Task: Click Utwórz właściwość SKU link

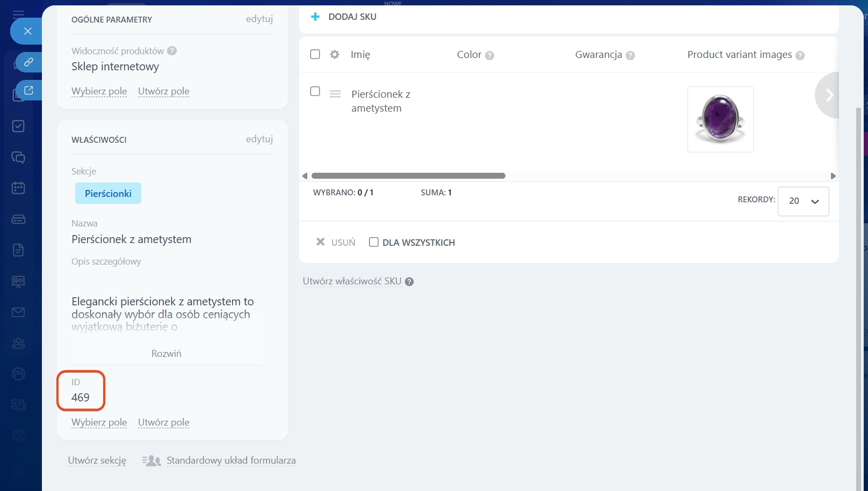Action: pos(352,281)
